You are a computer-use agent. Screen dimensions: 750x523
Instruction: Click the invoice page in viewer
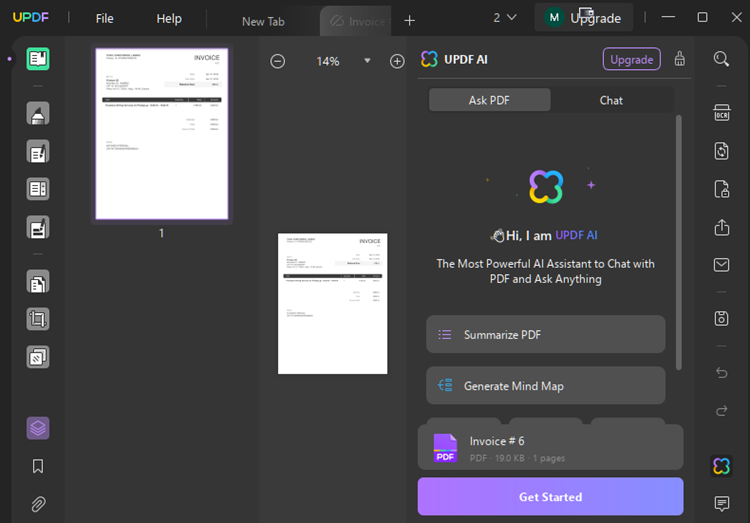332,303
